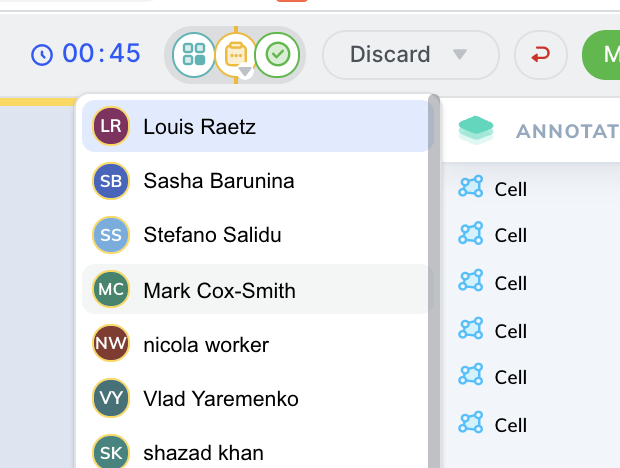Click the MC avatar
Viewport: 620px width, 468px height.
[x=111, y=289]
